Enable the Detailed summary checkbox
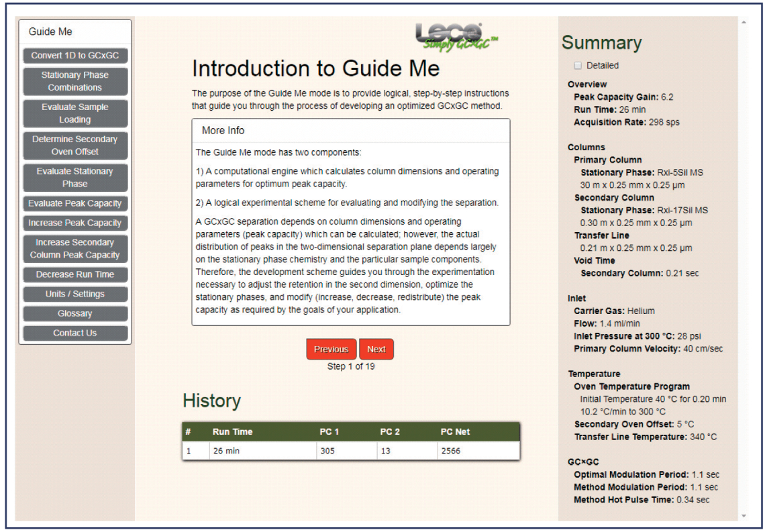The height and width of the screenshot is (532, 765). [578, 65]
